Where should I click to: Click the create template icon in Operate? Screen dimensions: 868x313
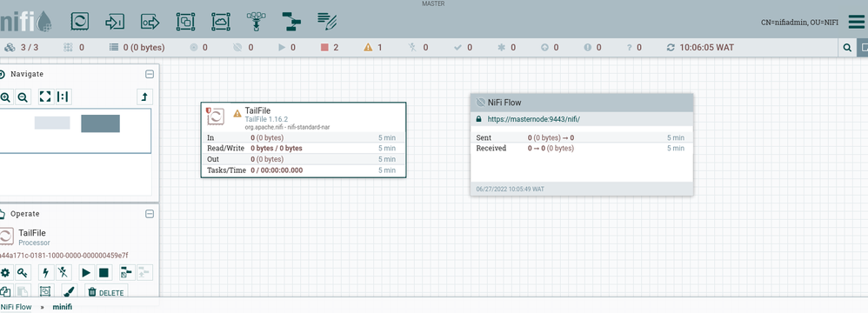[x=127, y=273]
